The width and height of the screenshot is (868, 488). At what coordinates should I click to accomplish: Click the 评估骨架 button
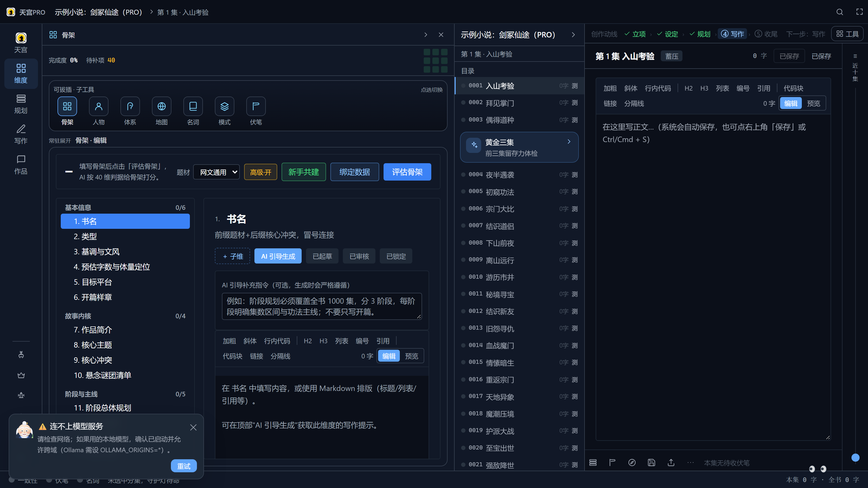pos(407,172)
